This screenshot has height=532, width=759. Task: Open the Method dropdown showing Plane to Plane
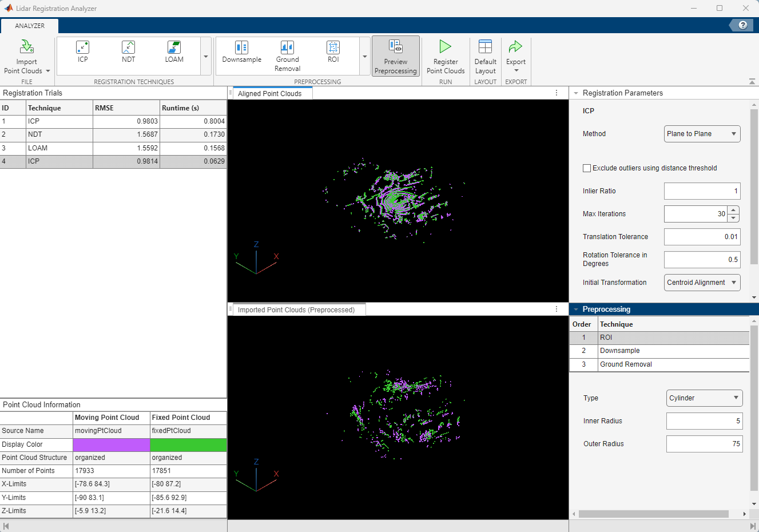tap(702, 133)
